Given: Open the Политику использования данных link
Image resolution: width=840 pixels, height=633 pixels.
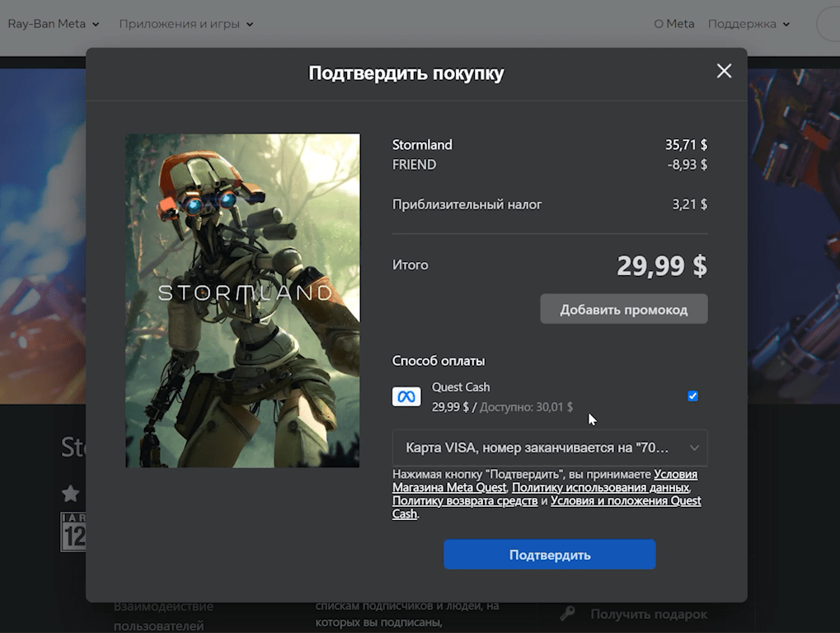Looking at the screenshot, I should pyautogui.click(x=599, y=487).
